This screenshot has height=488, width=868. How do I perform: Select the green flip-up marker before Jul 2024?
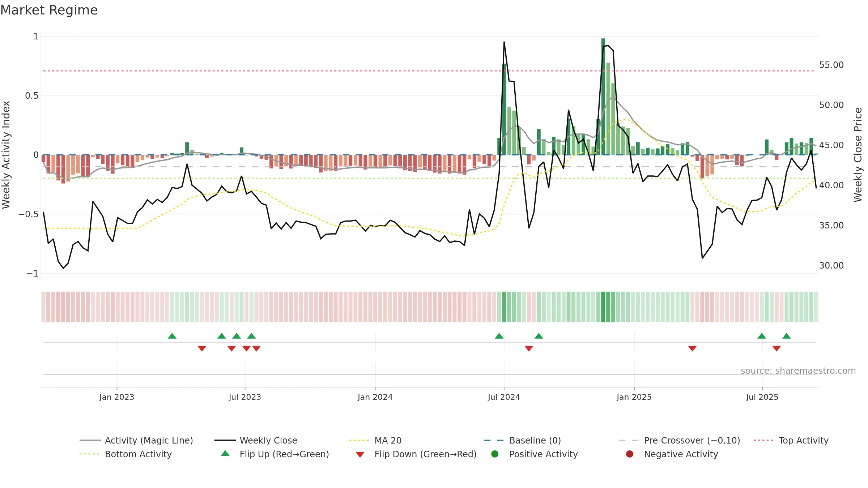pos(499,336)
